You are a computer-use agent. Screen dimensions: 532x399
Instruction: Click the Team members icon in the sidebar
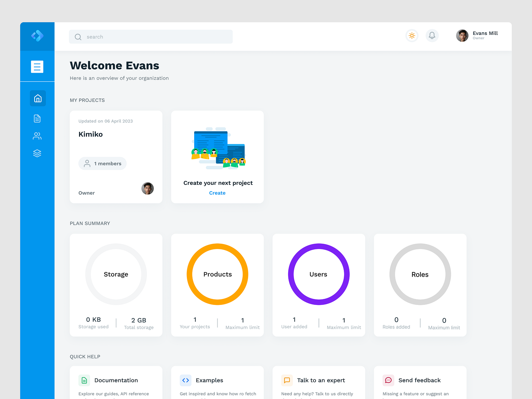(x=37, y=136)
